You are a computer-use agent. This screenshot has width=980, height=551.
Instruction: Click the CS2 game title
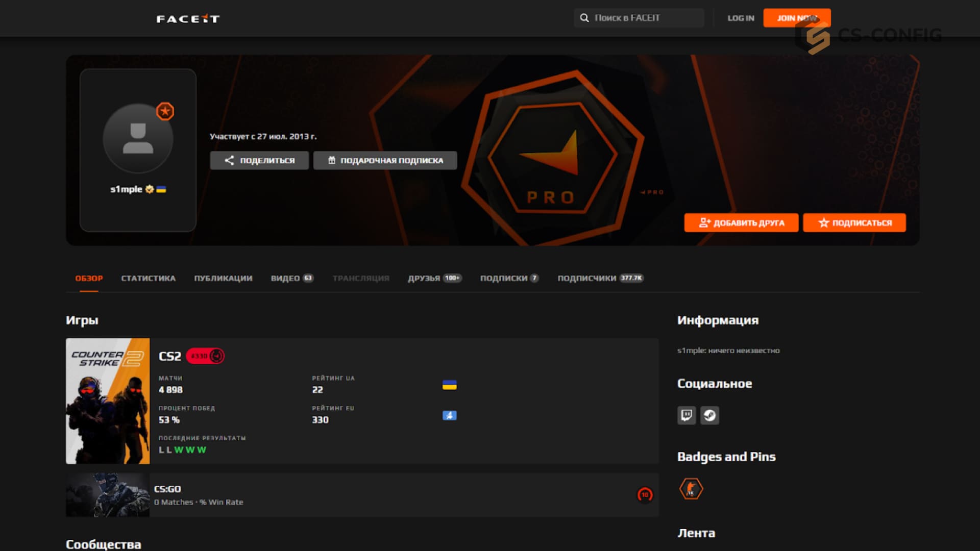click(x=170, y=356)
